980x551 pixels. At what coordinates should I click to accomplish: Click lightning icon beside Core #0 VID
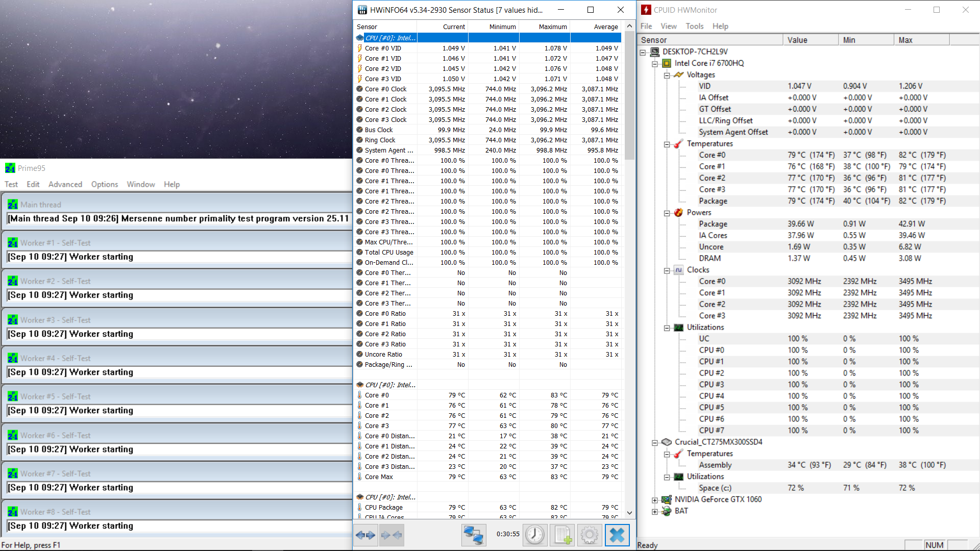click(360, 48)
